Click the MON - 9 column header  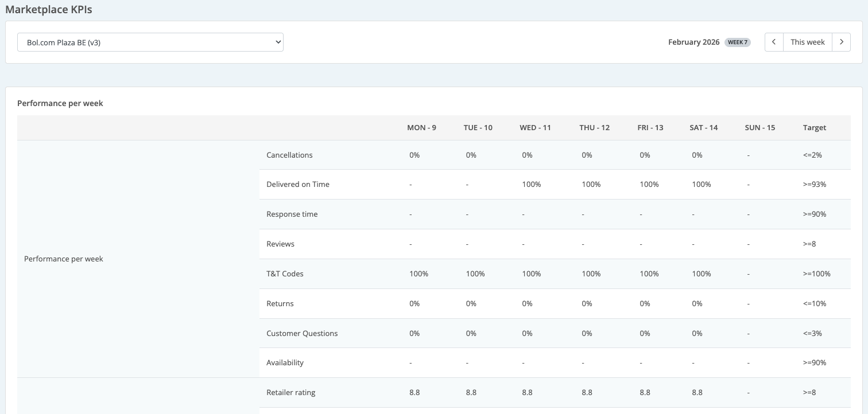tap(421, 127)
